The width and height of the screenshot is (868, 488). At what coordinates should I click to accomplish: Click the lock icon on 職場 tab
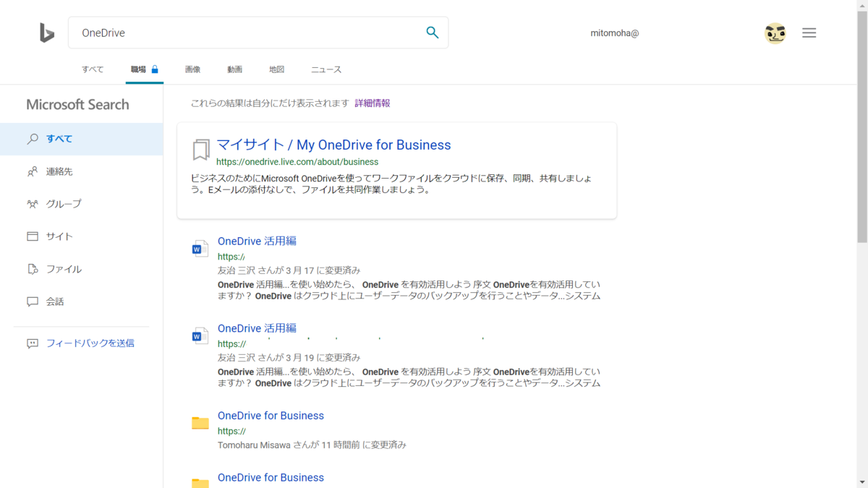coord(155,69)
